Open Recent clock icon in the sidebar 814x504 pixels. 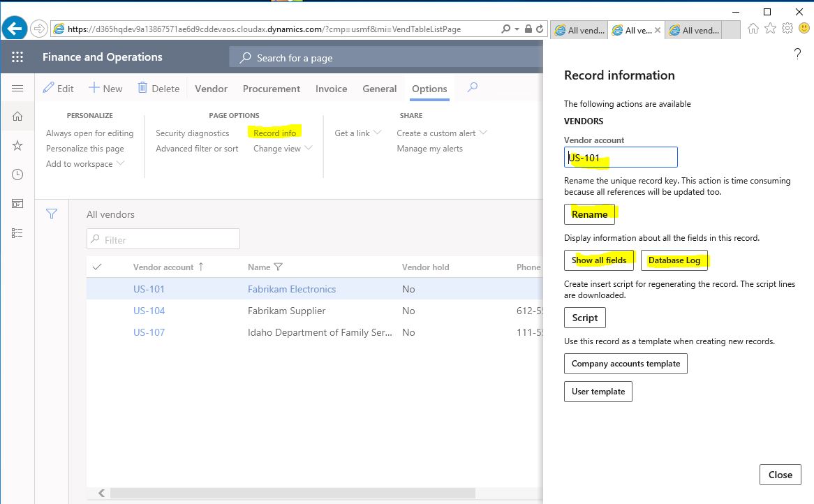(17, 175)
